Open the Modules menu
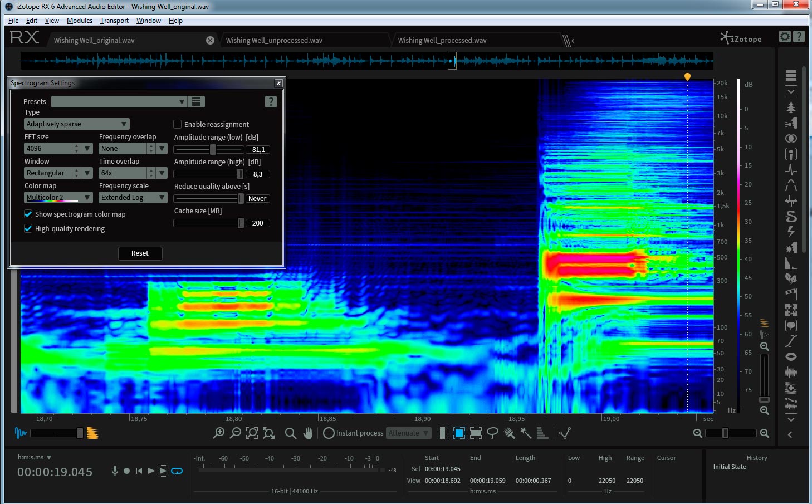This screenshot has height=504, width=812. click(x=79, y=21)
